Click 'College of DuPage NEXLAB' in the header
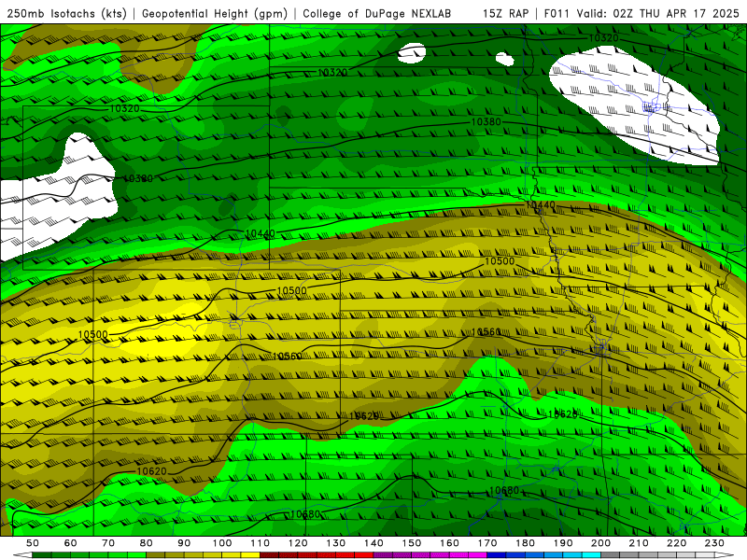 point(376,13)
